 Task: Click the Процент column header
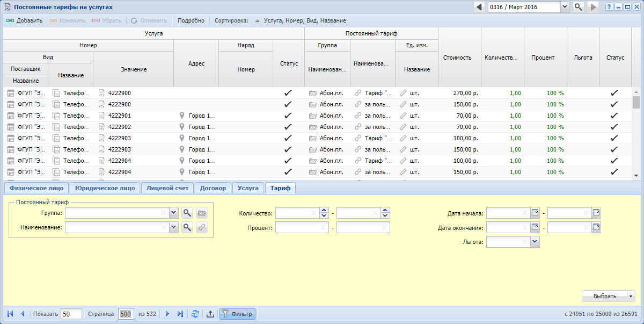545,57
